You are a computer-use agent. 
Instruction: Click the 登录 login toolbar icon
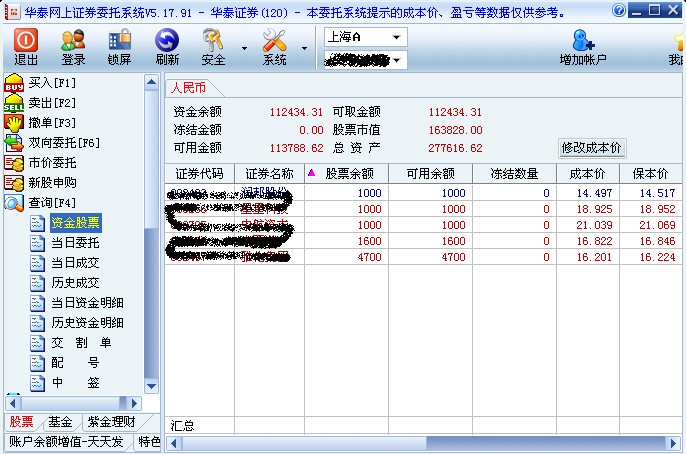[x=73, y=40]
